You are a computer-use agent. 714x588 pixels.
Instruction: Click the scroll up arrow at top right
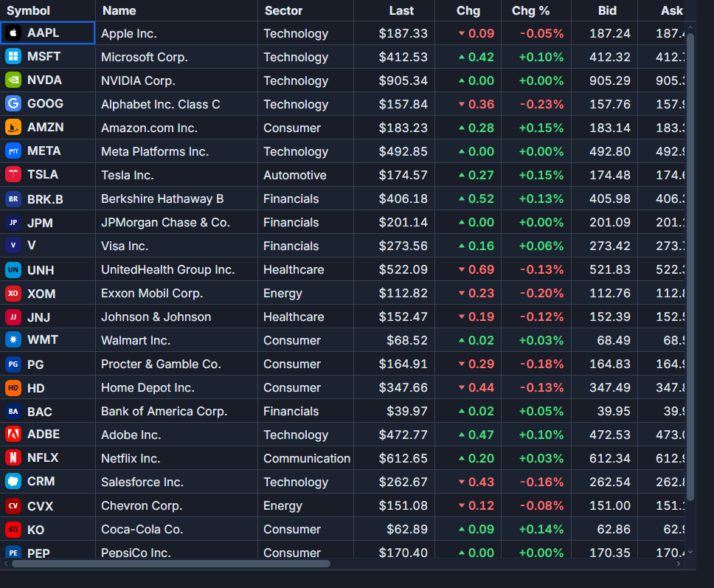point(690,27)
